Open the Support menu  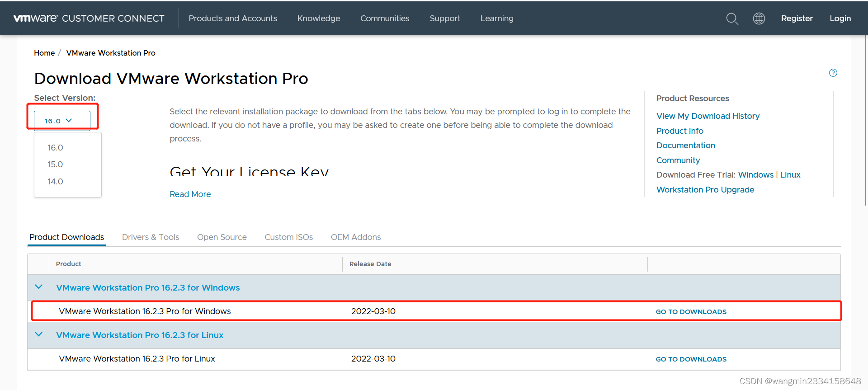coord(445,19)
